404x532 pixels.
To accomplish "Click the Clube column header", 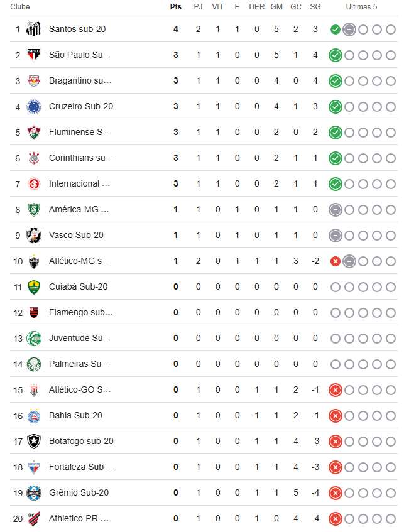I will [x=19, y=7].
